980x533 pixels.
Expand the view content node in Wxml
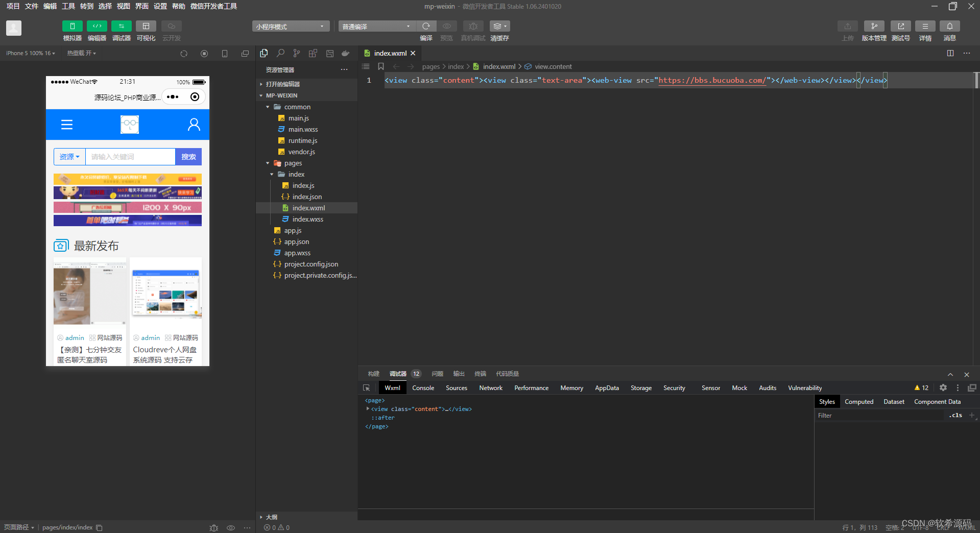coord(368,409)
